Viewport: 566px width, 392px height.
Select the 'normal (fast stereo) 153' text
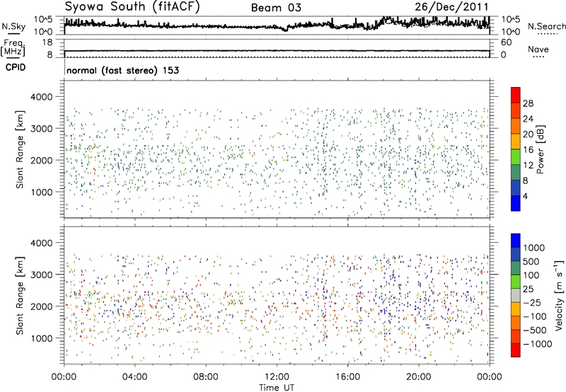(x=122, y=70)
